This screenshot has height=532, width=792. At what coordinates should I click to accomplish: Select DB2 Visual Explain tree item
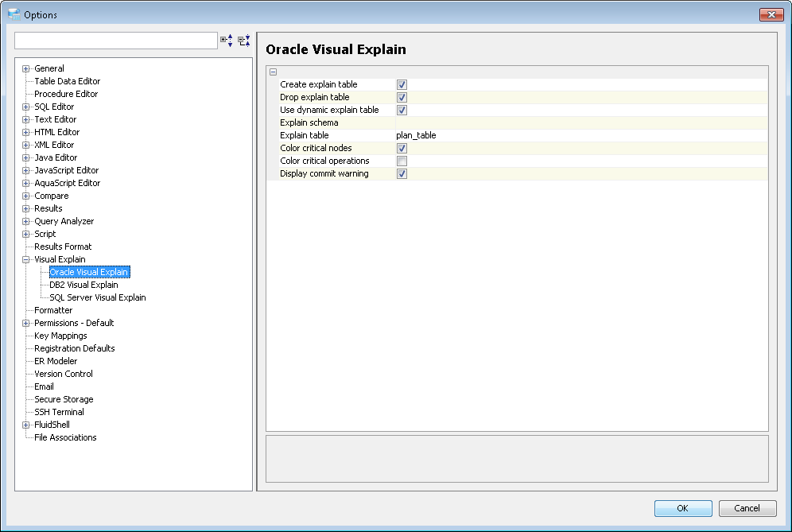83,285
